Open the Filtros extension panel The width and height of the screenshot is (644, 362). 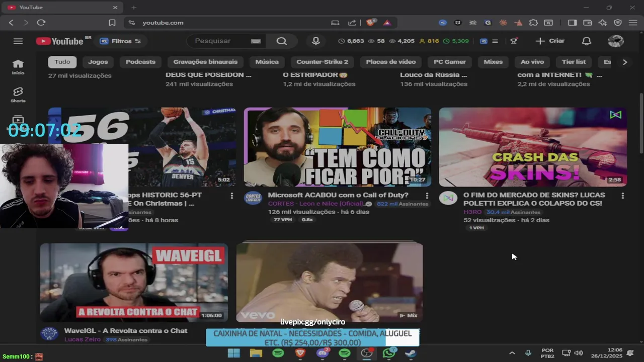tap(120, 41)
